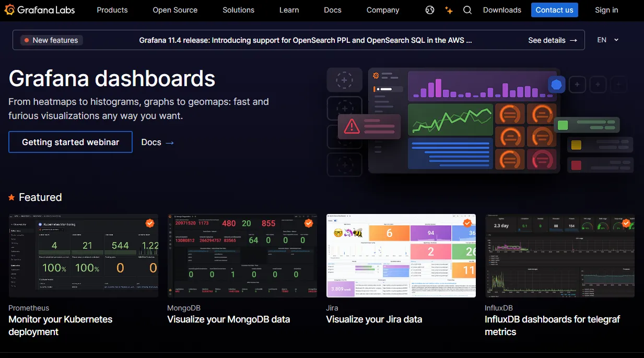Click Sign in link
Screen dimensions: 644x358
(x=606, y=10)
